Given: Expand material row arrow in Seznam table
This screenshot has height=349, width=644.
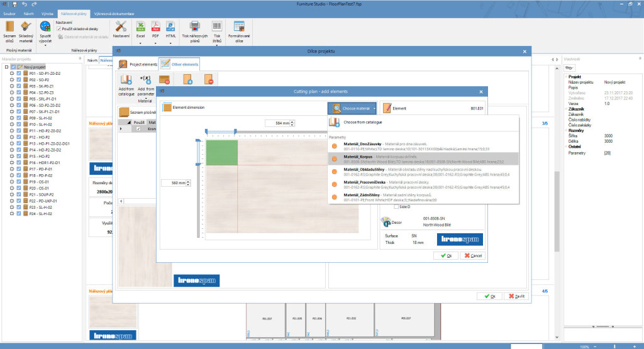Looking at the screenshot, I should tap(121, 129).
